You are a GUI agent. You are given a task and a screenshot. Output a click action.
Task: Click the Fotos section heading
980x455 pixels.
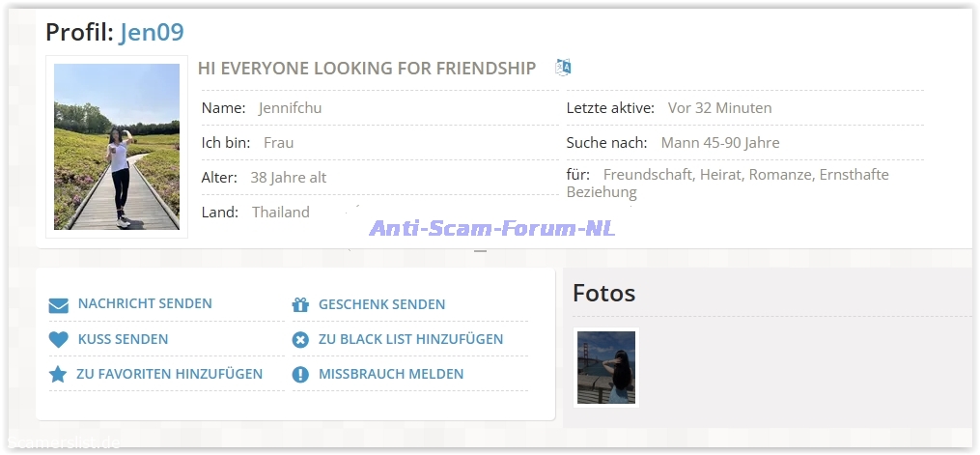click(603, 293)
